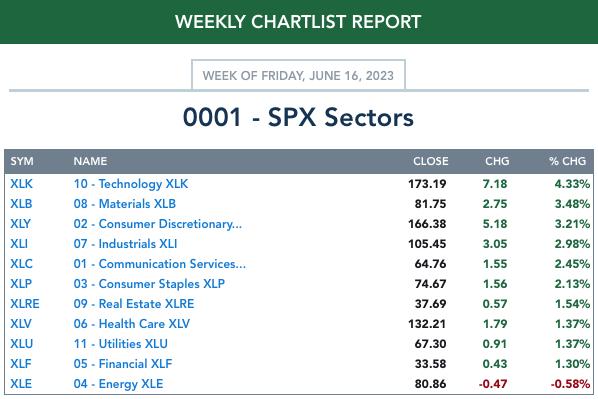Open the XLB symbol link
Image resolution: width=598 pixels, height=399 pixels.
coord(21,204)
